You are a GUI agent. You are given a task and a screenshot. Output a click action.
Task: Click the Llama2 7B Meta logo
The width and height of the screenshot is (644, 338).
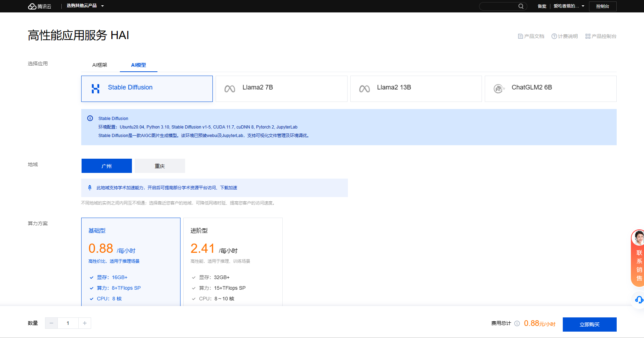230,89
